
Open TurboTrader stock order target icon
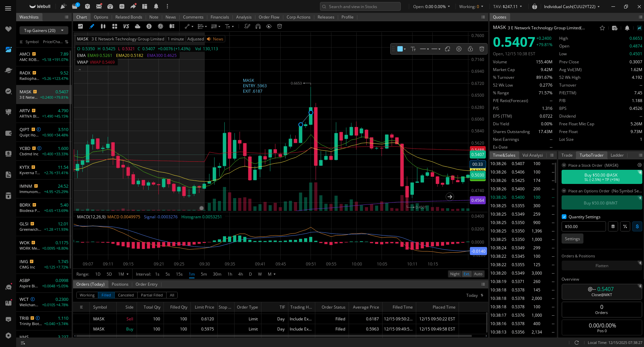pos(640,165)
